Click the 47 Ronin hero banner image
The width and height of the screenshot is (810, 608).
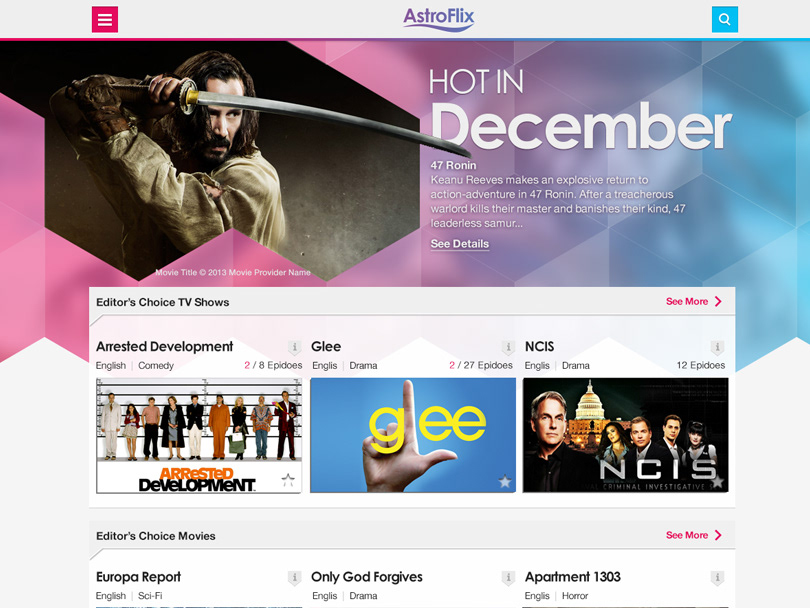[x=232, y=161]
